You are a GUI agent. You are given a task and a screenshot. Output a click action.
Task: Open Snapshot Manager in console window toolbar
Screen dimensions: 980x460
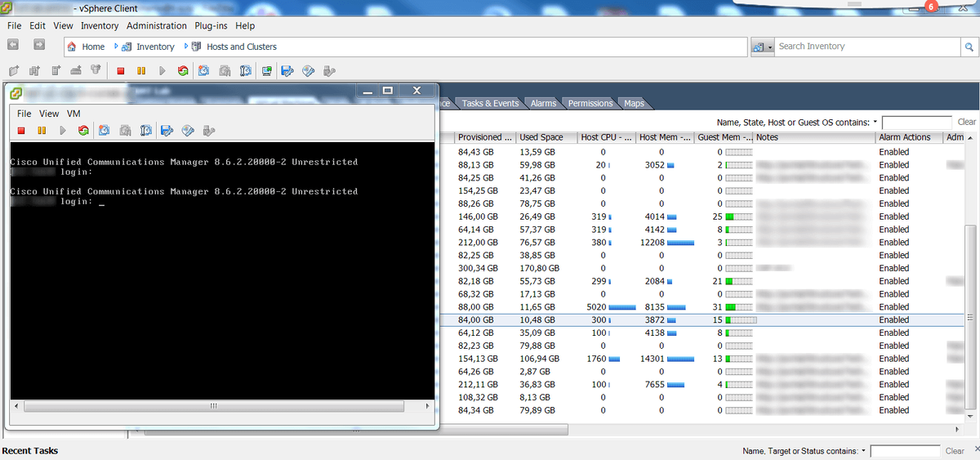pyautogui.click(x=146, y=130)
